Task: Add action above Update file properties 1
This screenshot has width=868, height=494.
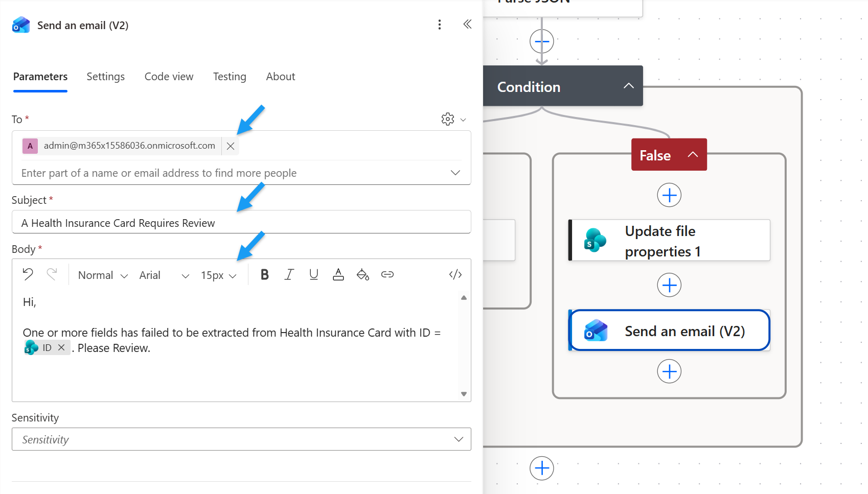Action: point(669,195)
